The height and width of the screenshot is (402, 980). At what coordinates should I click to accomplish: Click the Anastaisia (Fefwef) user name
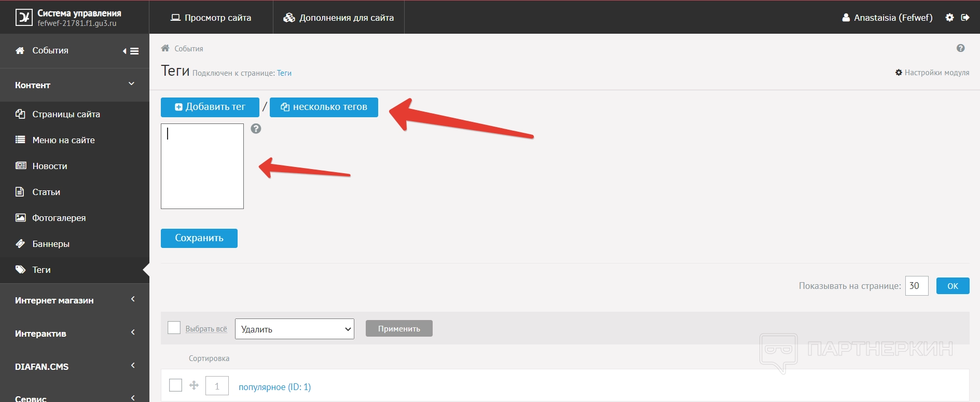893,18
